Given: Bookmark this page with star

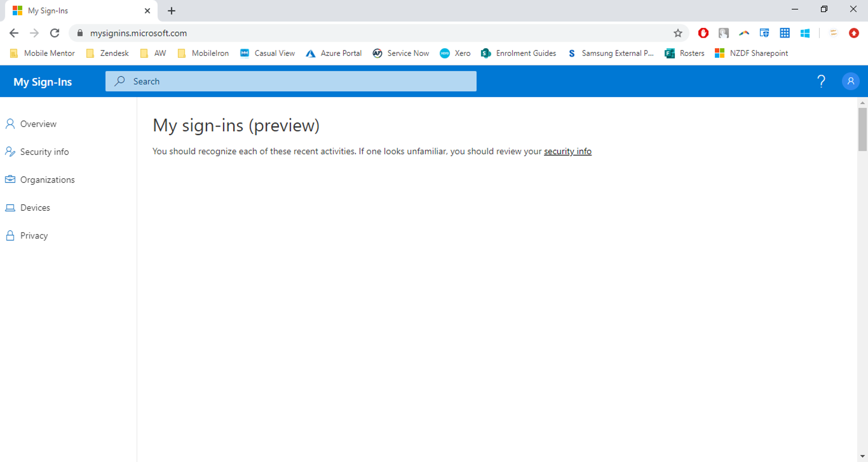Looking at the screenshot, I should (678, 33).
